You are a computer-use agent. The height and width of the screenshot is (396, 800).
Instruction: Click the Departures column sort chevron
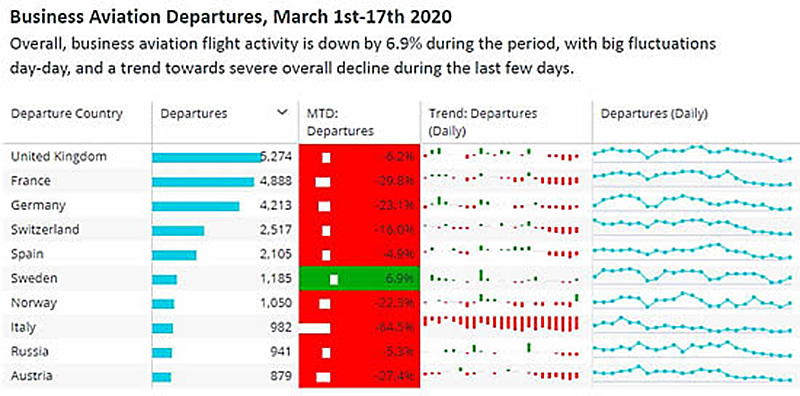[282, 113]
